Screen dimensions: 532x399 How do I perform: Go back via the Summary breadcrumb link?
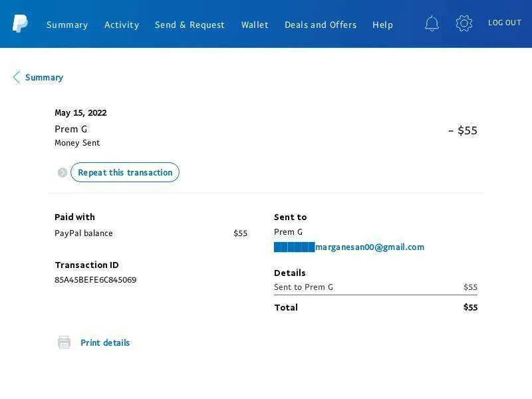click(44, 78)
